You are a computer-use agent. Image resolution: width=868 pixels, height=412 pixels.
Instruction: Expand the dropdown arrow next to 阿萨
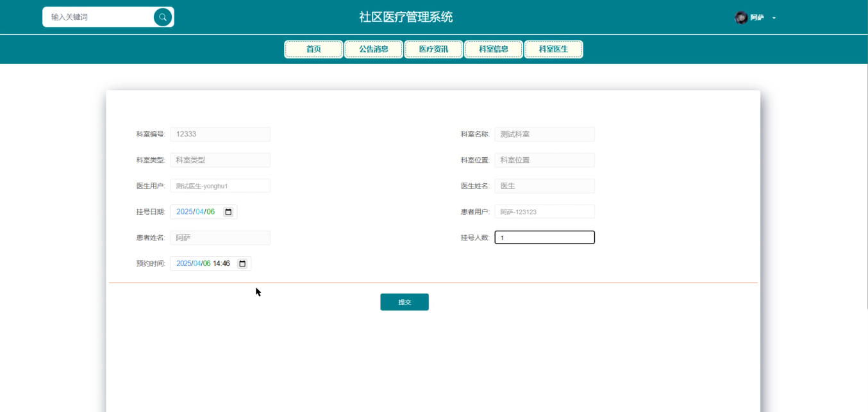click(773, 19)
